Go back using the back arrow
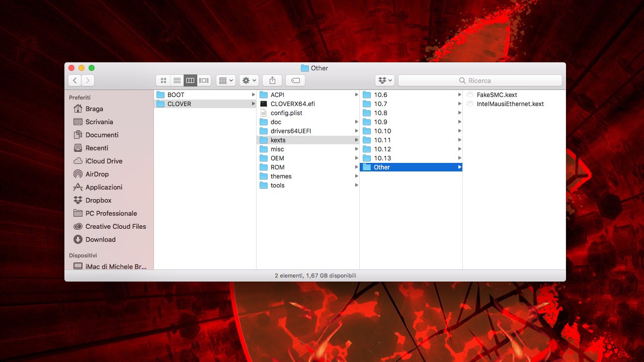 click(x=75, y=80)
